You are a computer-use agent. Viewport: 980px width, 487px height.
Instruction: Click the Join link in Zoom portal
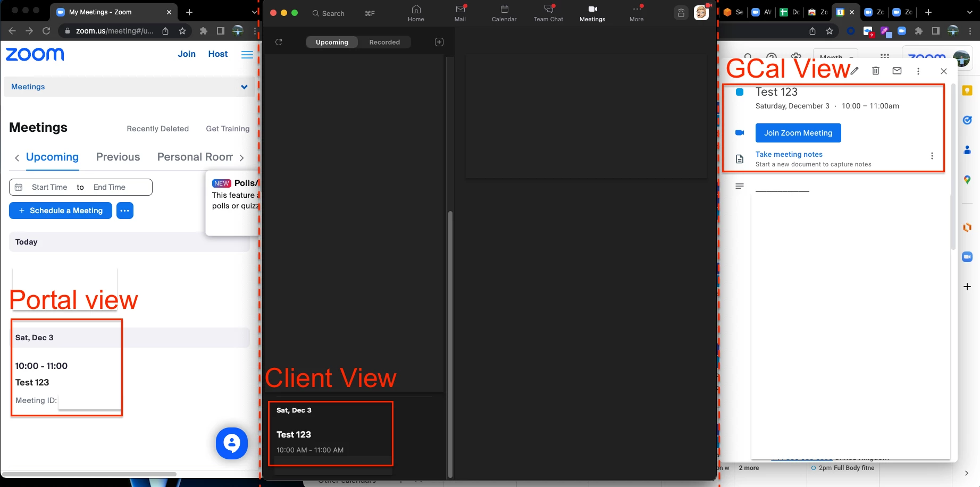tap(187, 54)
